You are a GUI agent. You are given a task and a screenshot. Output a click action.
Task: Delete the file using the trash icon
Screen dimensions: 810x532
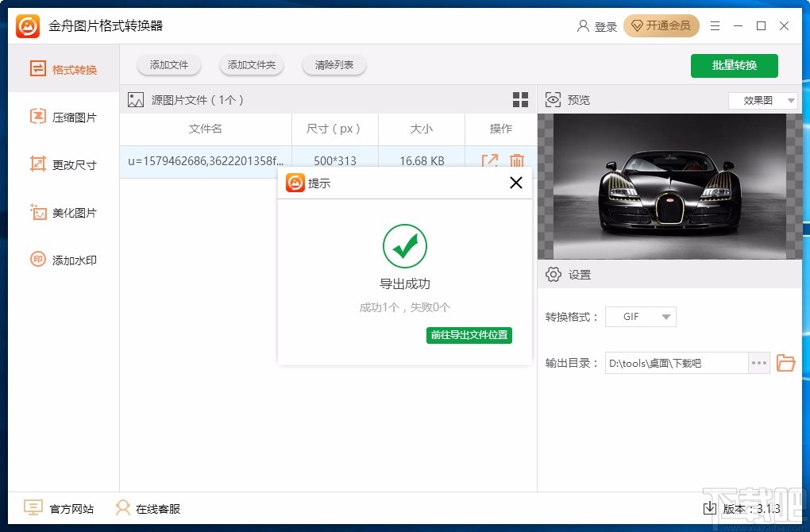(515, 160)
